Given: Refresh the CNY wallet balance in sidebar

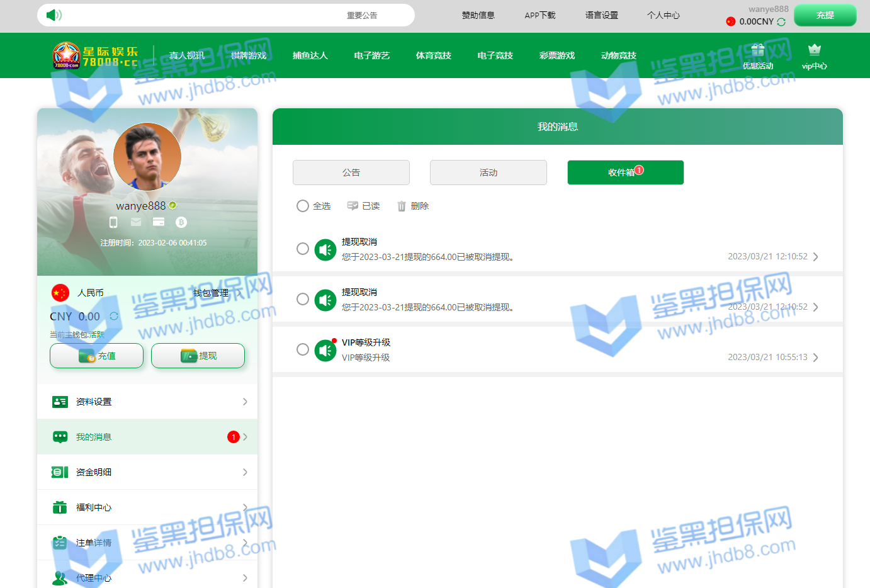Looking at the screenshot, I should 114,316.
